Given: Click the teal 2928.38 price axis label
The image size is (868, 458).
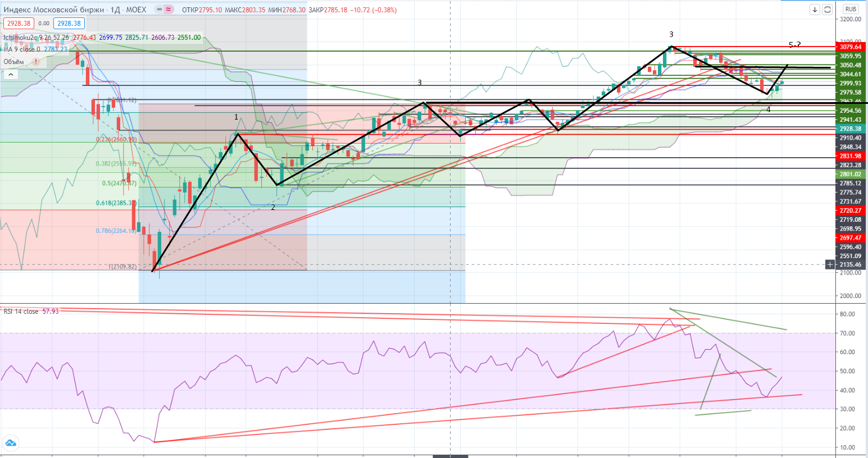Looking at the screenshot, I should 851,129.
